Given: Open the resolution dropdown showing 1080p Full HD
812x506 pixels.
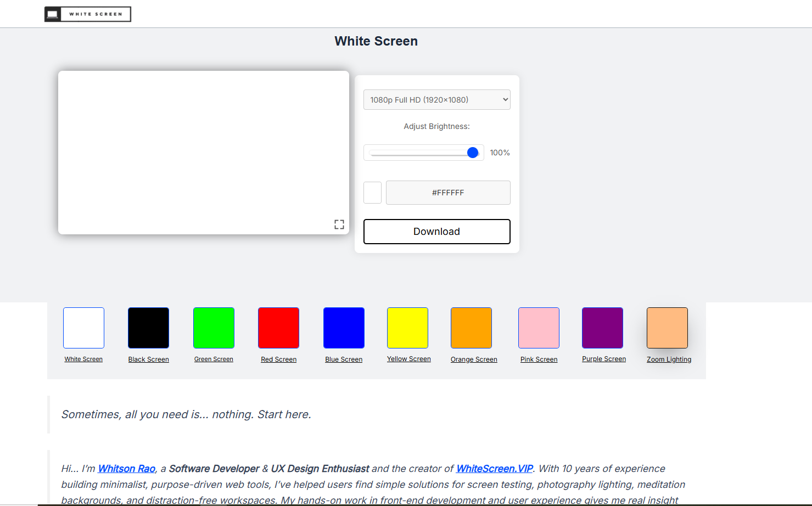Looking at the screenshot, I should click(x=436, y=99).
